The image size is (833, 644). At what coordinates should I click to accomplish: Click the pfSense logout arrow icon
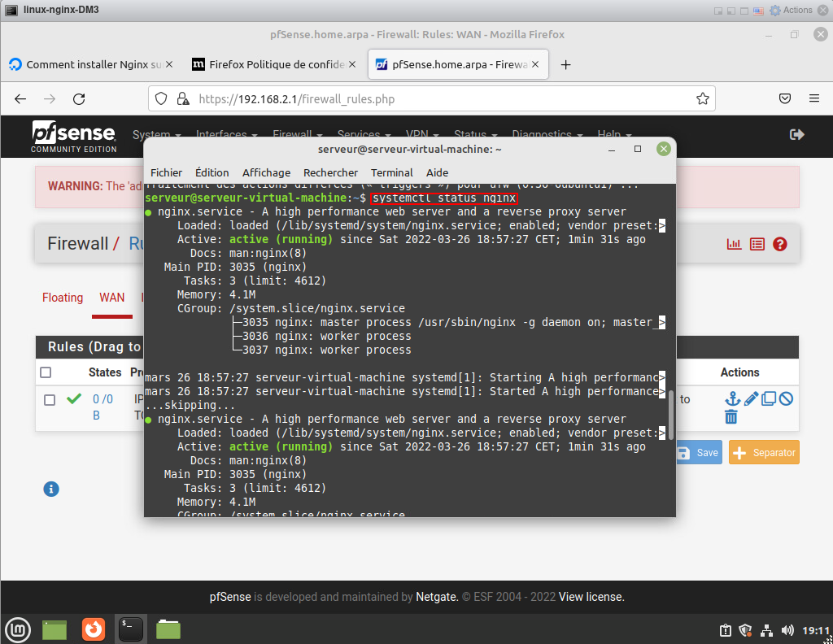click(x=797, y=135)
